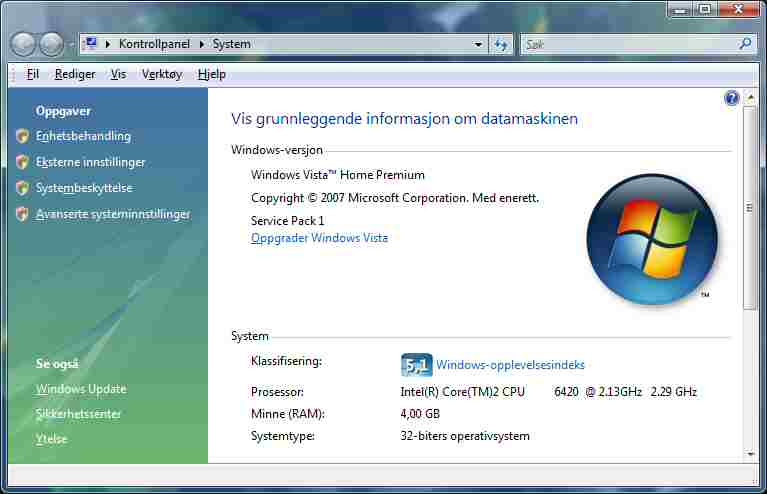
Task: Click 'Service Pack 1' text
Action: point(287,221)
